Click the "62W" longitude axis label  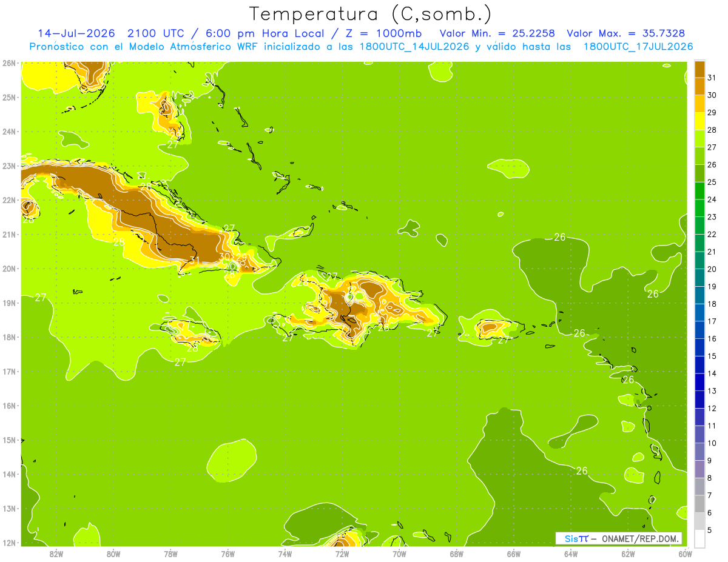click(x=628, y=554)
